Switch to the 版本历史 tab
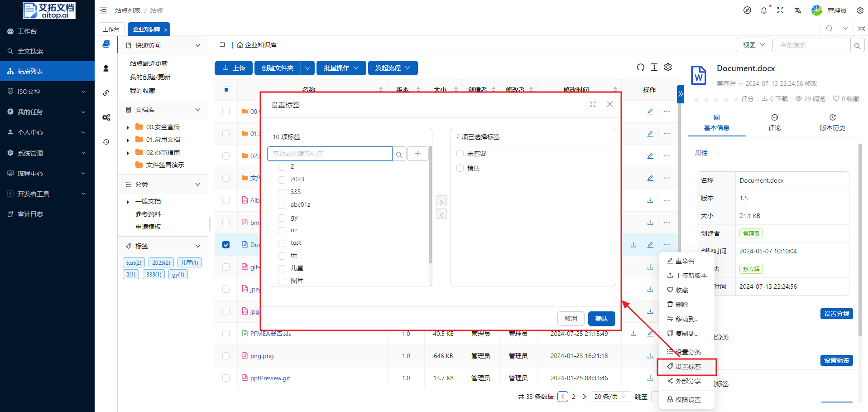Image resolution: width=868 pixels, height=412 pixels. [832, 123]
